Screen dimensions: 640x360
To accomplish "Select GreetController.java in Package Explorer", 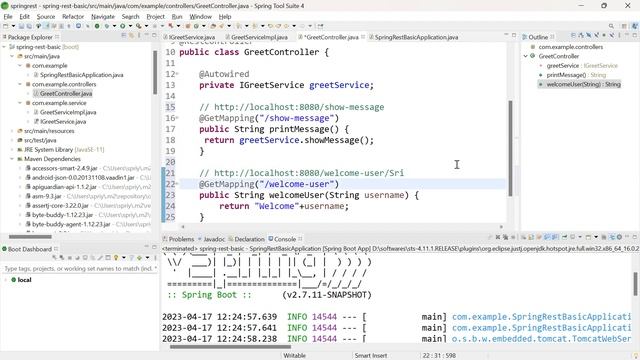I will pos(66,93).
